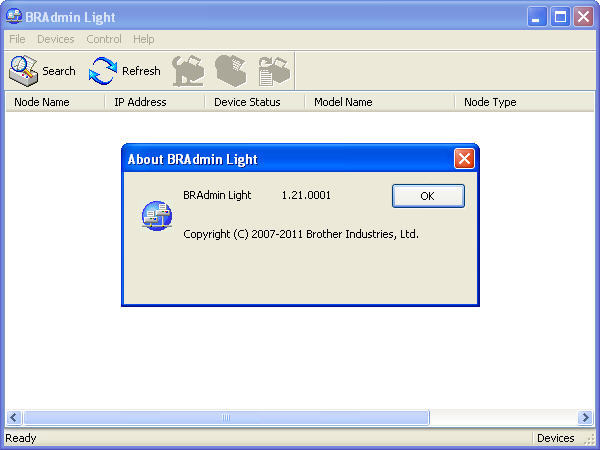Close the About BRAdmin Light dialog
Viewport: 600px width, 450px height.
point(464,158)
